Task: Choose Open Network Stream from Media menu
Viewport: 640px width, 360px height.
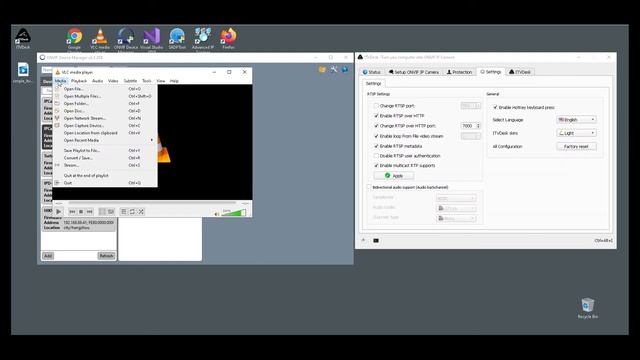Action: click(x=105, y=118)
